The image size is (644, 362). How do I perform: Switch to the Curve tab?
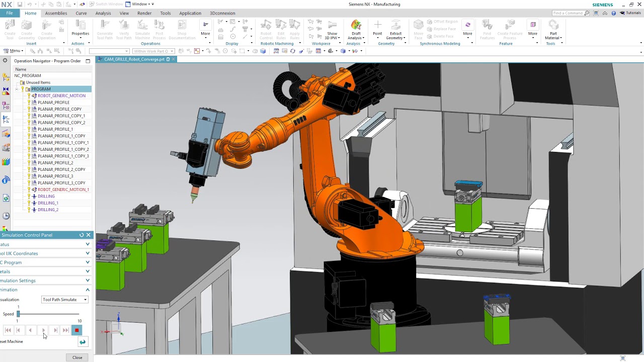81,13
